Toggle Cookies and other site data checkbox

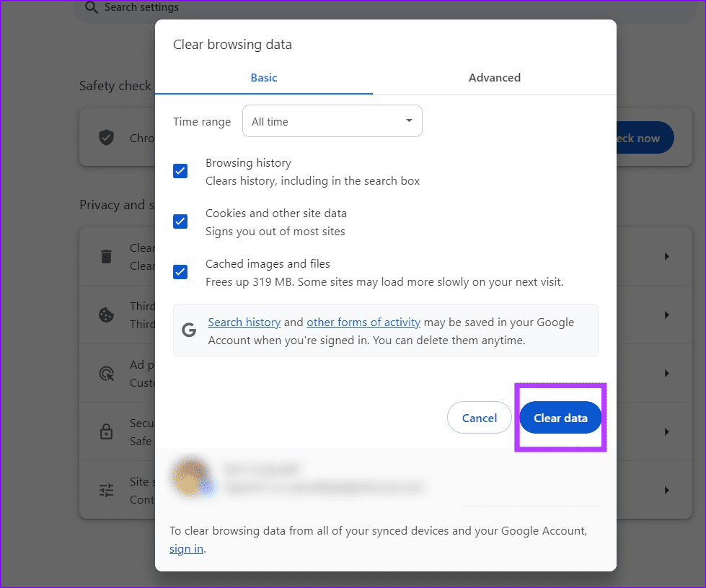(x=180, y=221)
